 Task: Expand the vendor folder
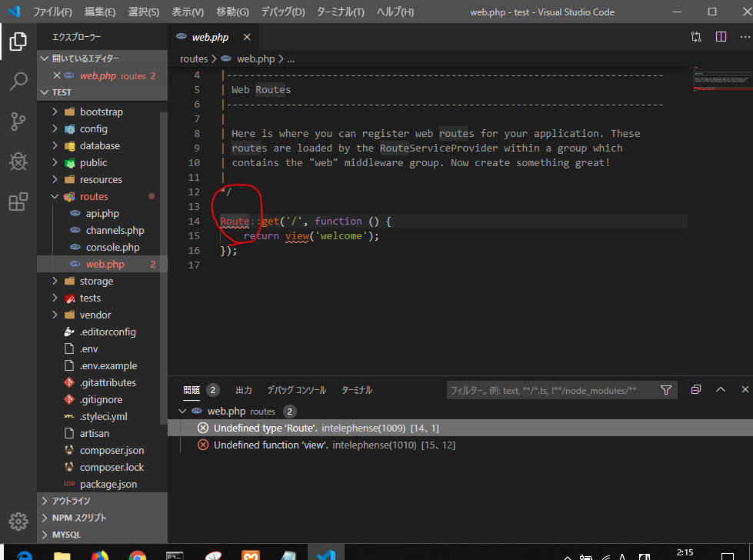[x=55, y=315]
